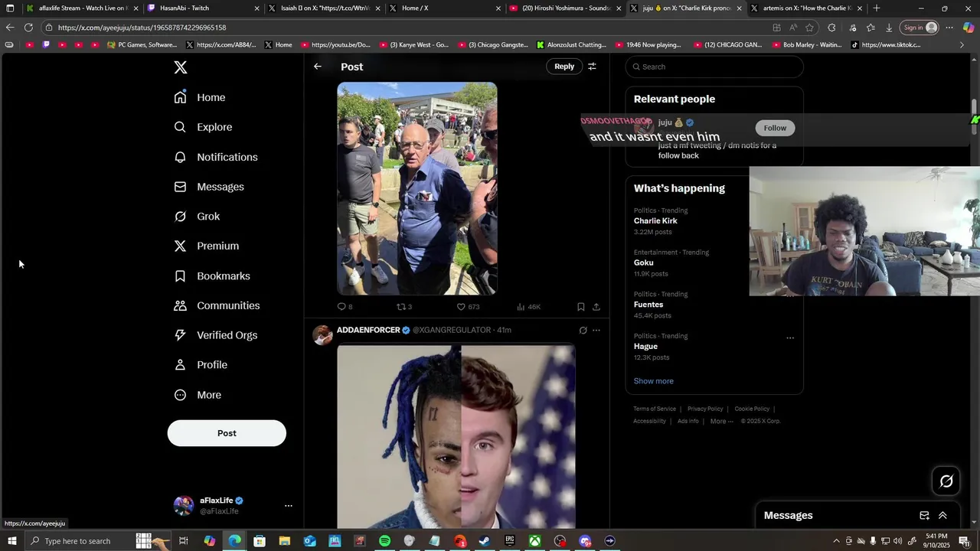Open floating Grok button
980x551 pixels.
[x=946, y=481]
